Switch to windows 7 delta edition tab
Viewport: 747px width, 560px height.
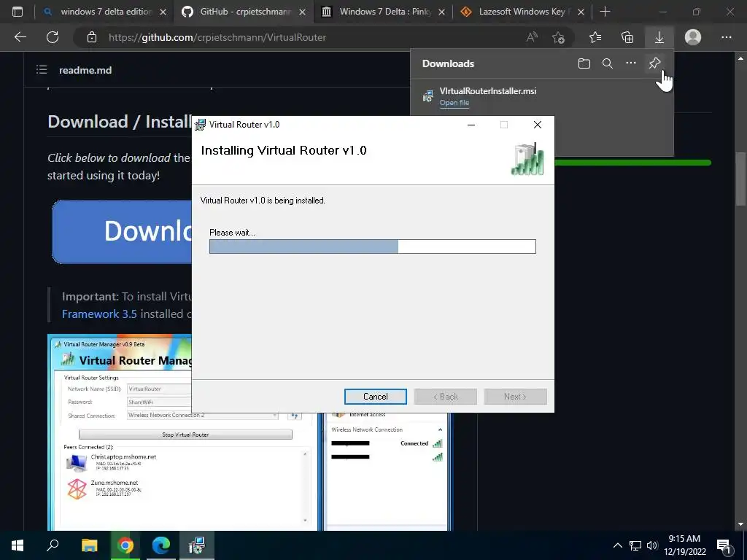105,12
